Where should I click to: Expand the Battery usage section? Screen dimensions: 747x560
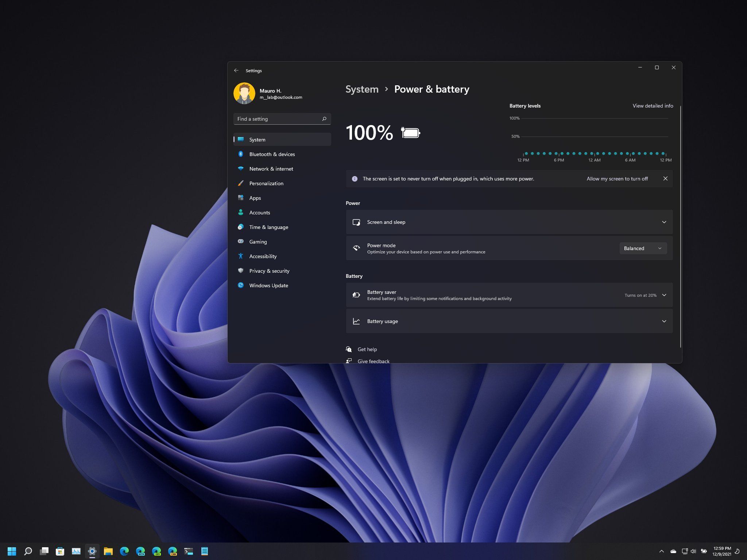click(x=509, y=321)
